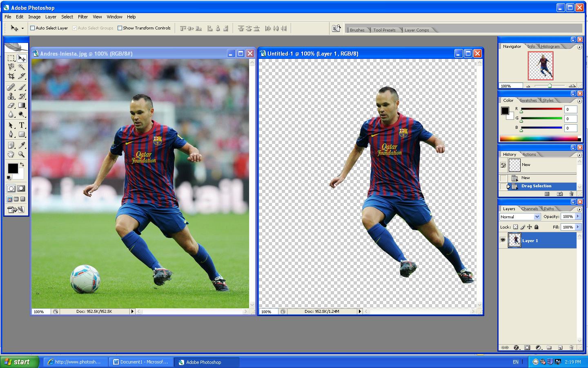Add a layer mask

tap(527, 348)
